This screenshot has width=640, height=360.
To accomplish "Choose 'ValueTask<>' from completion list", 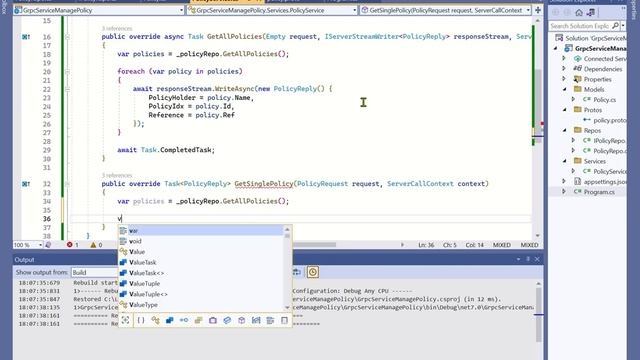I will (x=201, y=273).
